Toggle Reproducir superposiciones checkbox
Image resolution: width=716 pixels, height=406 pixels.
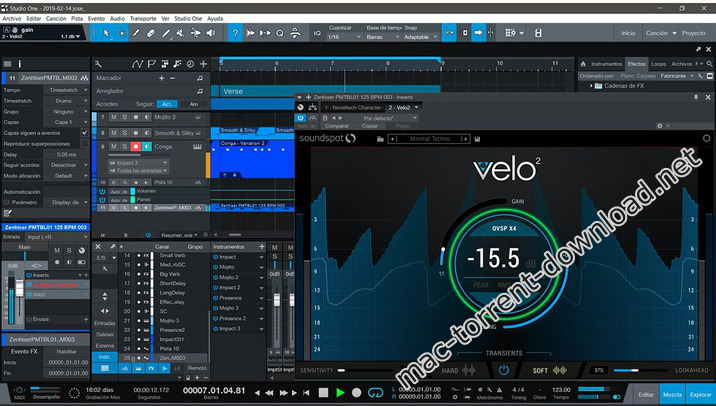[x=84, y=144]
